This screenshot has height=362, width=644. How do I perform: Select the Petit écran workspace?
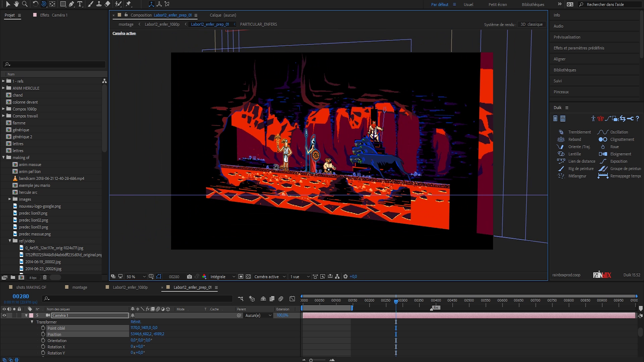(x=498, y=4)
